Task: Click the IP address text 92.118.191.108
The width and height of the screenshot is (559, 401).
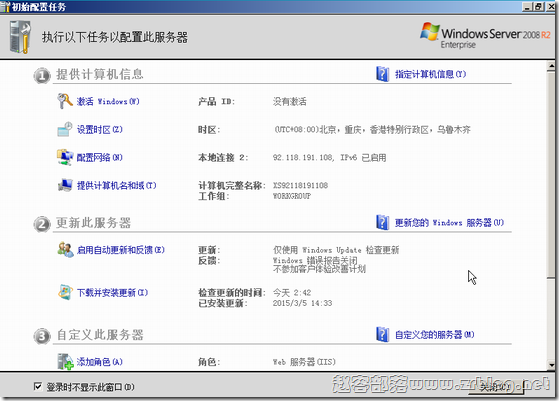Action: click(x=303, y=157)
